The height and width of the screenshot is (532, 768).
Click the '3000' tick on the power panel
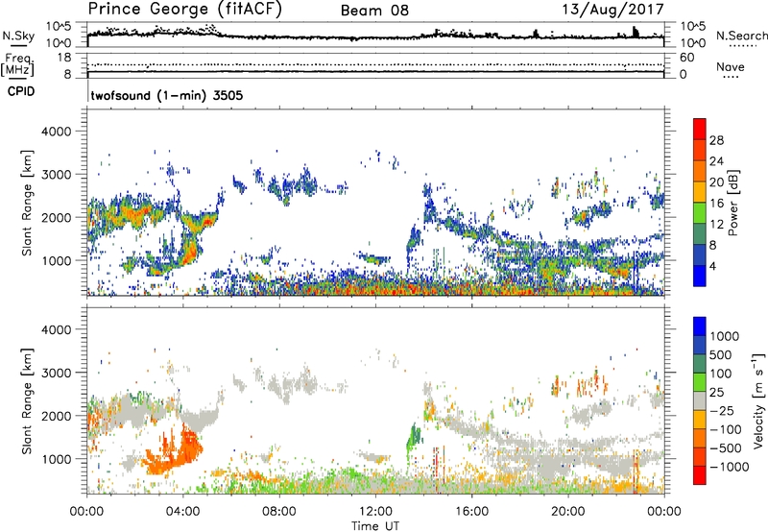pos(57,175)
